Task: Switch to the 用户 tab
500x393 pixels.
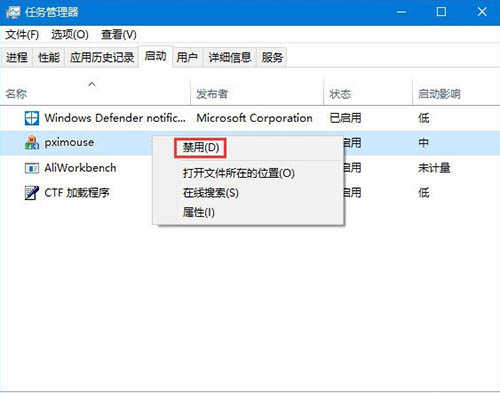Action: 187,57
